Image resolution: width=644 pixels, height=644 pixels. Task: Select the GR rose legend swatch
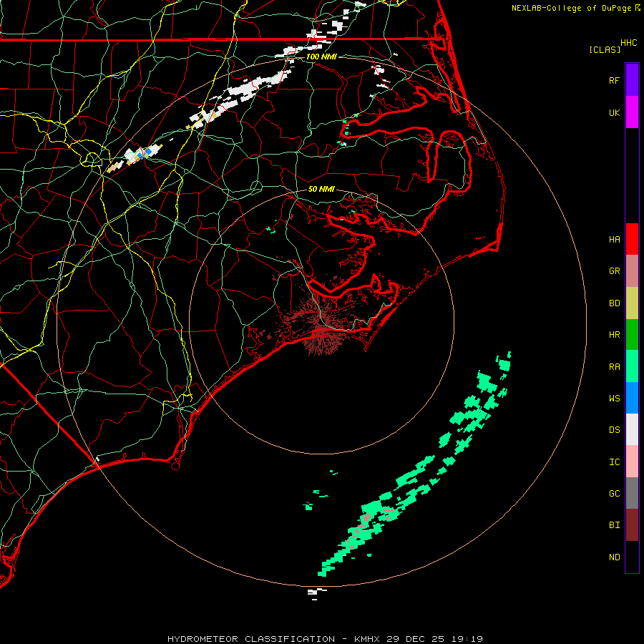pyautogui.click(x=632, y=271)
